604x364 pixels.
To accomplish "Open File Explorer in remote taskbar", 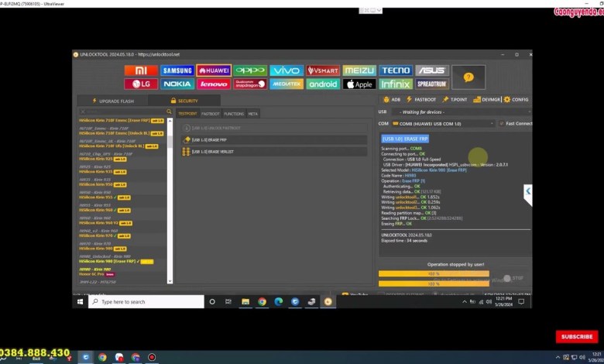I will pos(245,302).
